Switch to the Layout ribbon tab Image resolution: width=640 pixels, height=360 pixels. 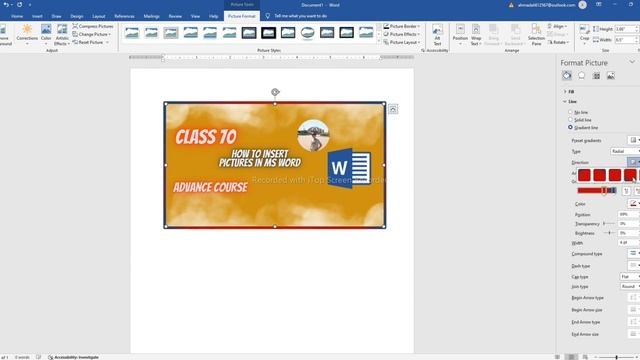point(98,16)
